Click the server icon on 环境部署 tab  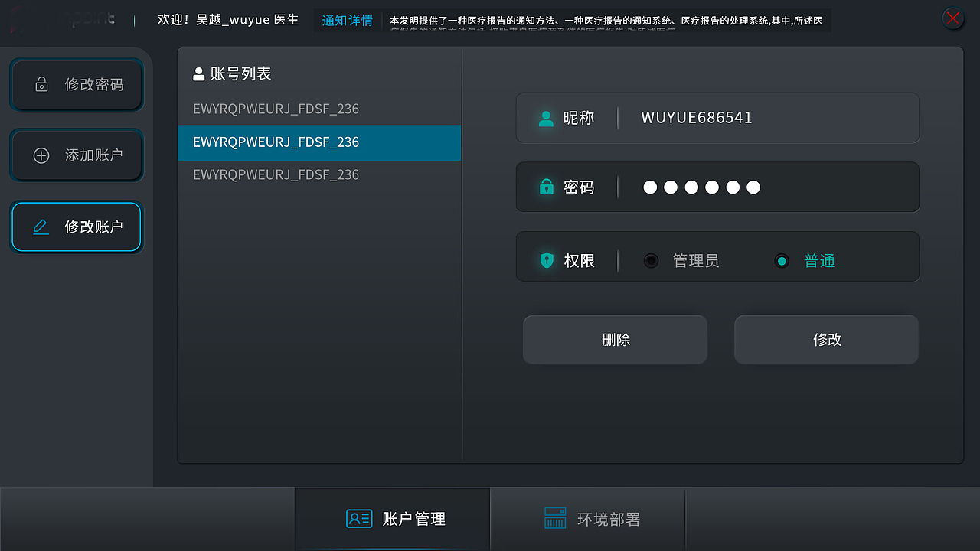pyautogui.click(x=554, y=518)
